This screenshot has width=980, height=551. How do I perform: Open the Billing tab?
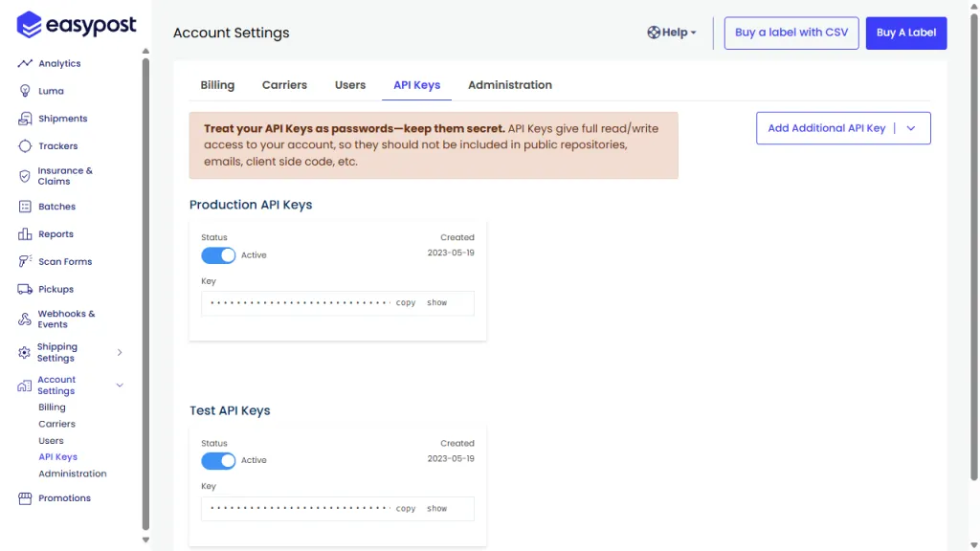(x=217, y=84)
